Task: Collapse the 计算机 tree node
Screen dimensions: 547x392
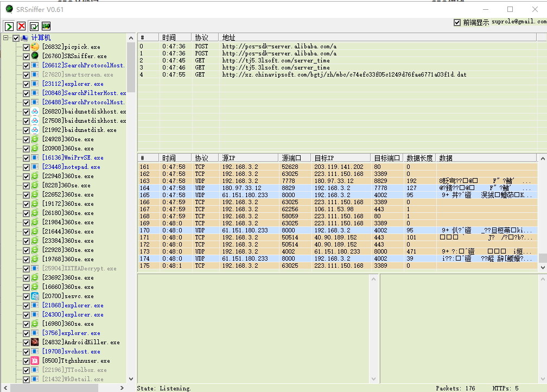Action: point(6,38)
